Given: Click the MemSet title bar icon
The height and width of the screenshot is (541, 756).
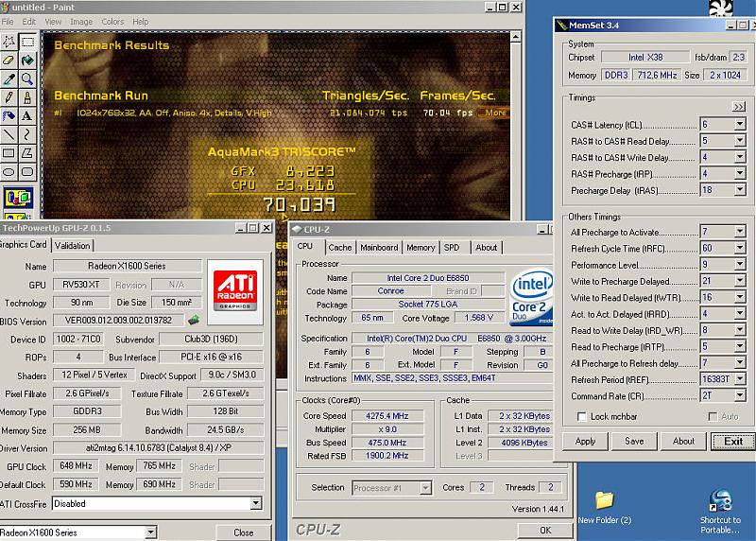Looking at the screenshot, I should tap(561, 26).
